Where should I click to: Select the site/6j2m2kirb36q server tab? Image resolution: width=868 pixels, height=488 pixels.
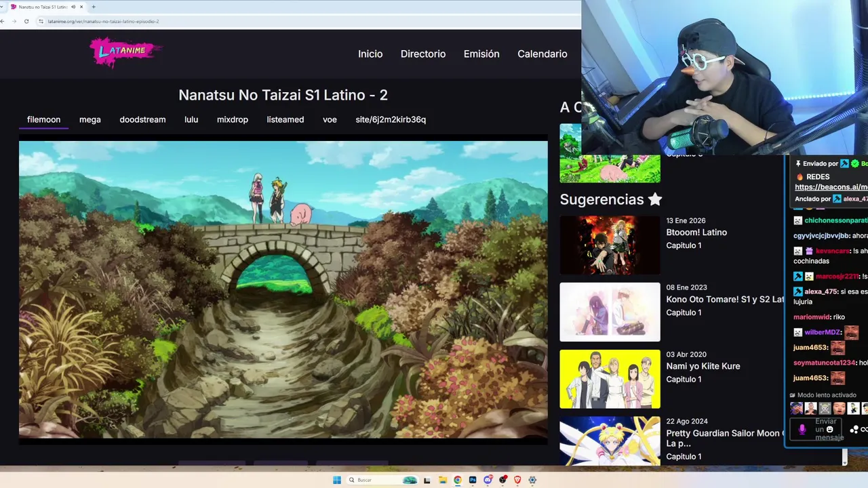point(391,119)
